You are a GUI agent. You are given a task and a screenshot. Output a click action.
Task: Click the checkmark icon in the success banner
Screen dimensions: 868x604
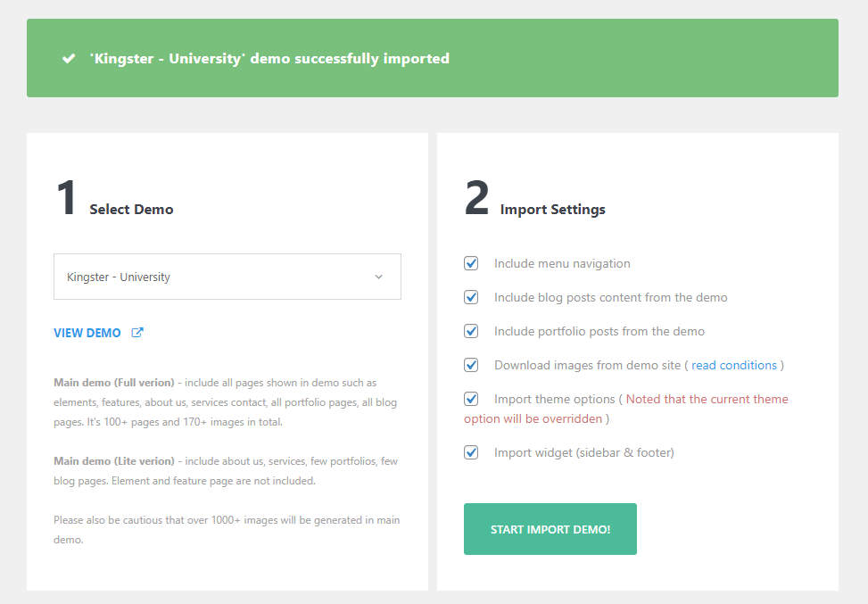[69, 58]
